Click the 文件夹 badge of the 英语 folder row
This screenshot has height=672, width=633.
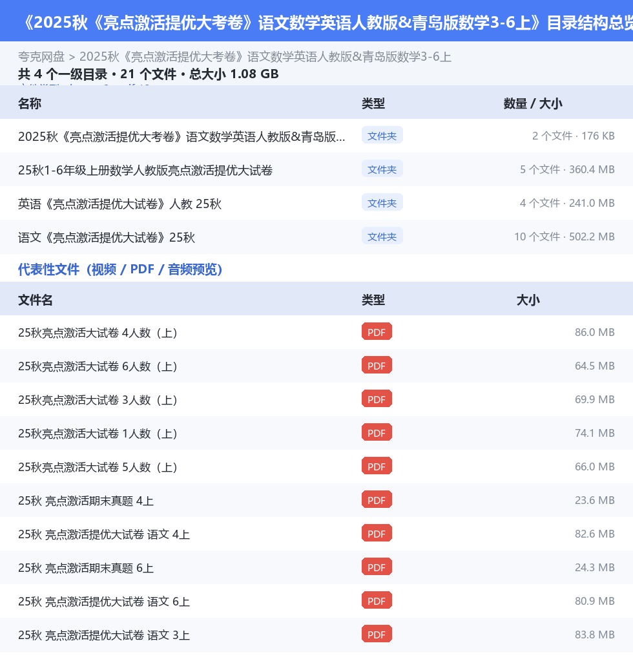(382, 203)
